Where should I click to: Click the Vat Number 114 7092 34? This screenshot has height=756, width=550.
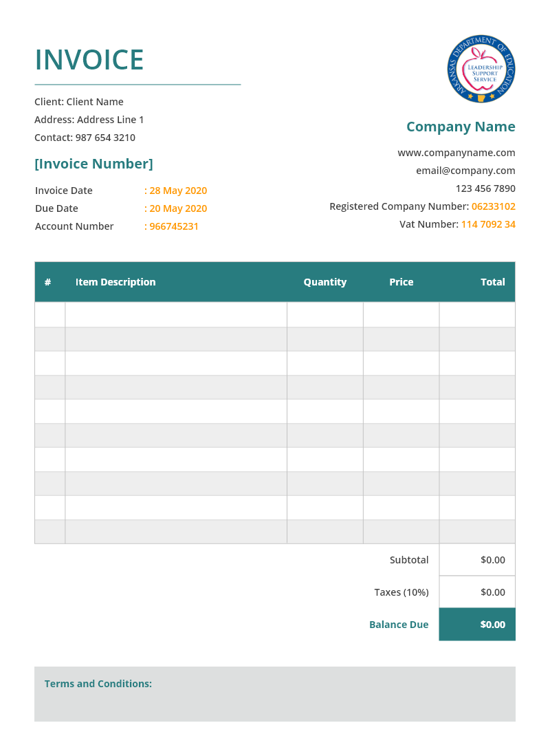click(487, 224)
